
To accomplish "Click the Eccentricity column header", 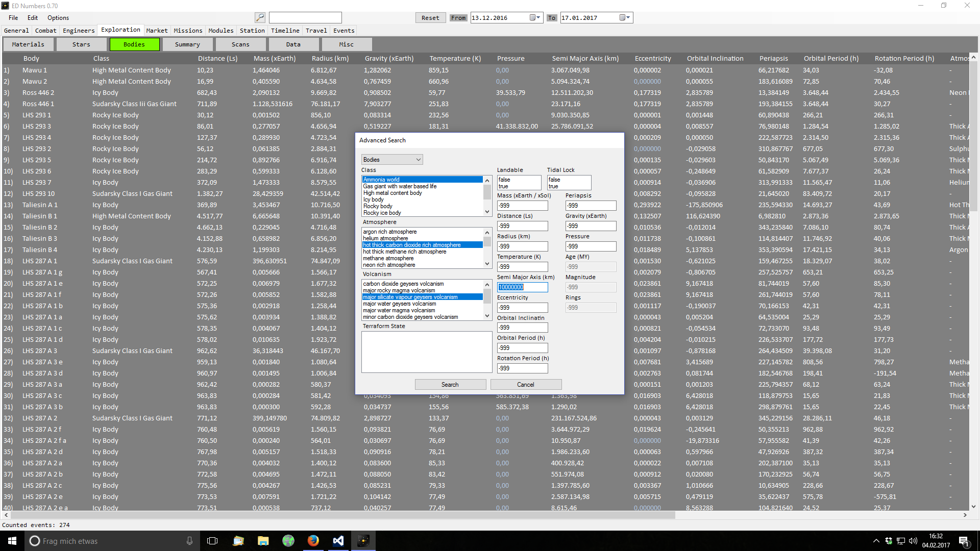I will (x=653, y=59).
